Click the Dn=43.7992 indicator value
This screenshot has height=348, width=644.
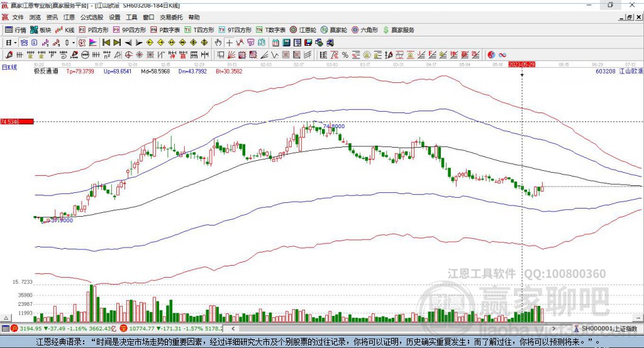coord(192,71)
